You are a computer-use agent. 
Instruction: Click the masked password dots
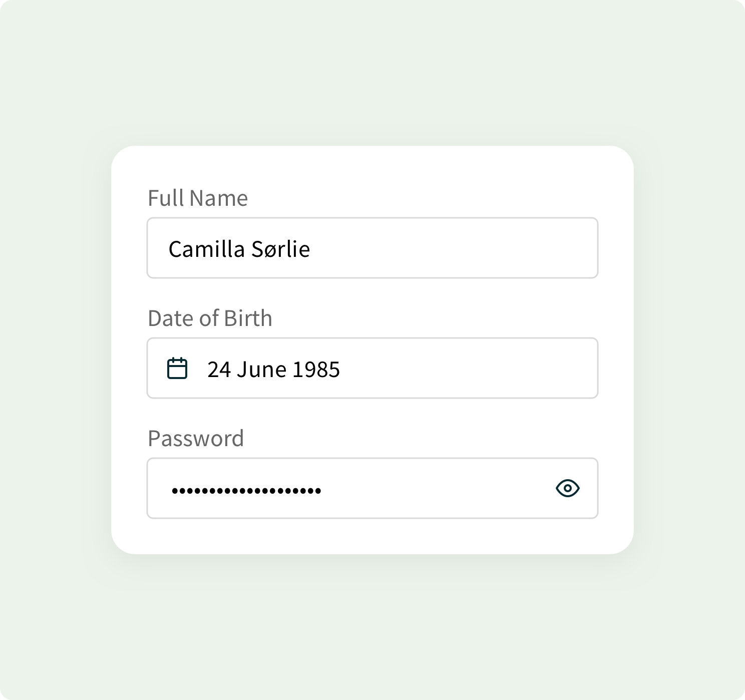246,491
